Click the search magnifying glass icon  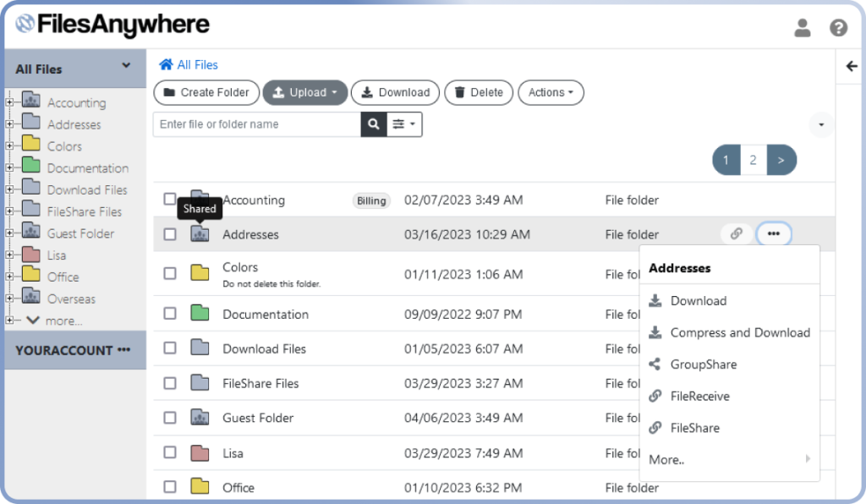coord(373,123)
